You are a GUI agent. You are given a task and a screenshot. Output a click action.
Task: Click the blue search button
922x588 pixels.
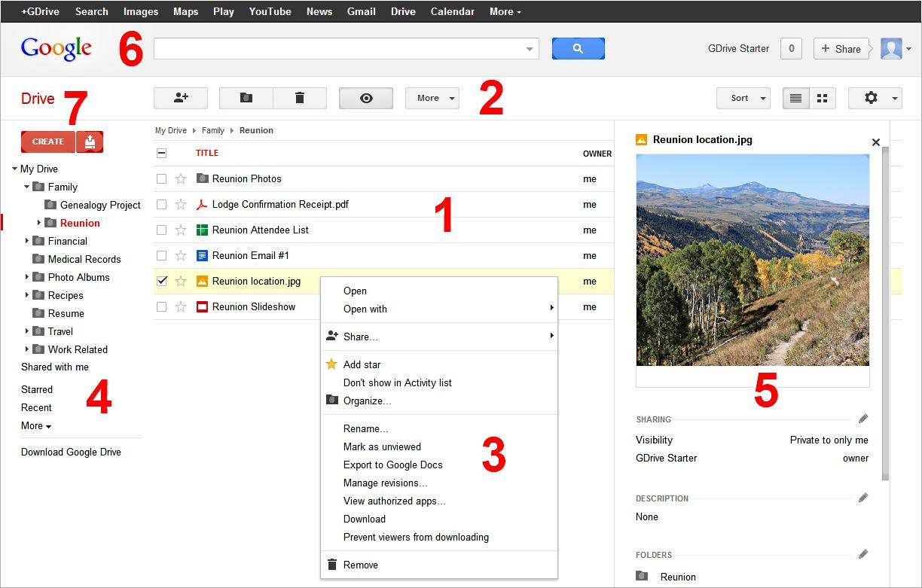tap(578, 47)
